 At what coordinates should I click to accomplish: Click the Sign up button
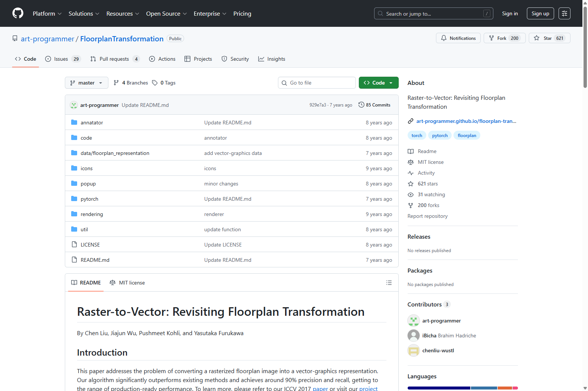[x=540, y=13]
